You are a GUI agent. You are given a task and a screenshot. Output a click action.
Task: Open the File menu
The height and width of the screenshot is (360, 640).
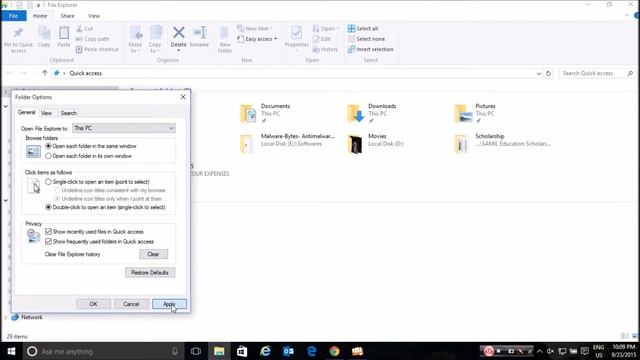click(13, 16)
